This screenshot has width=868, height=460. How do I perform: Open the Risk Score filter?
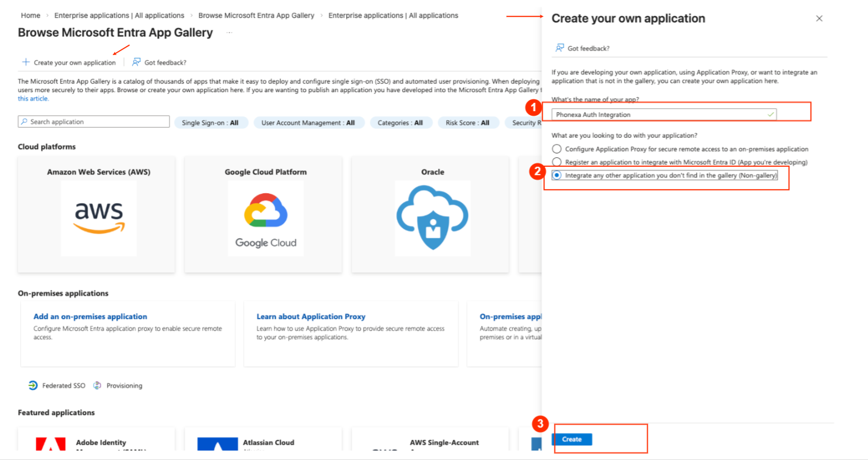pyautogui.click(x=467, y=122)
